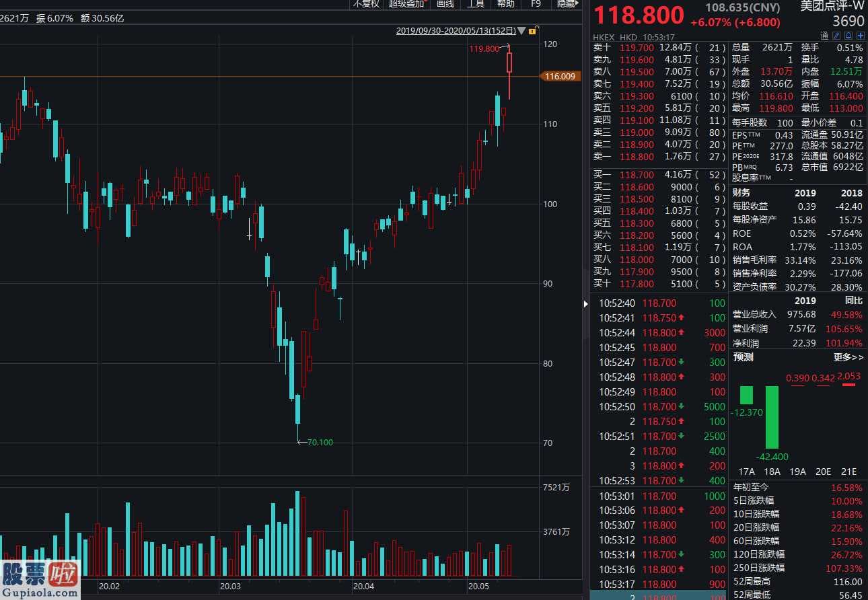The height and width of the screenshot is (600, 868).
Task: Select the 买一 118.700 bid row
Action: click(659, 175)
